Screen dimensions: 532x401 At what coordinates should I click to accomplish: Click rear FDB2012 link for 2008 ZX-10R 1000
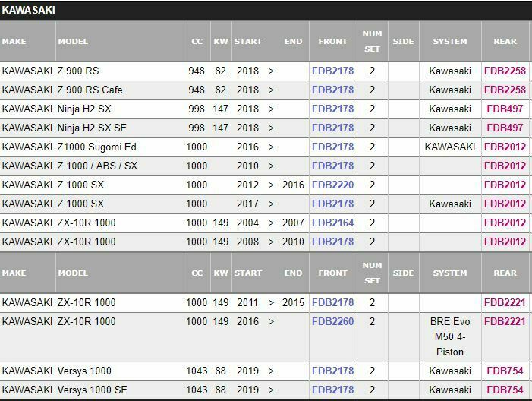click(505, 242)
